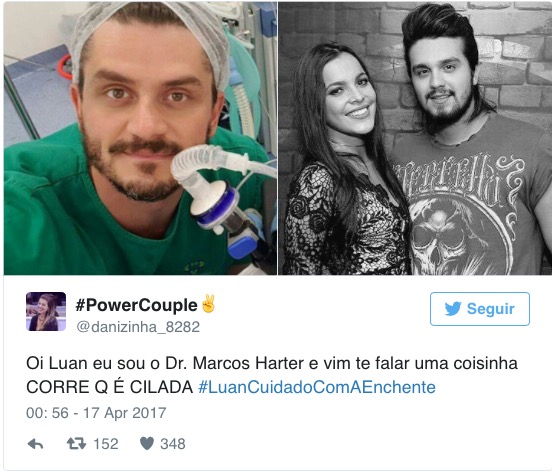Click the tweet text about Dr. Marcos Harter

(x=272, y=375)
